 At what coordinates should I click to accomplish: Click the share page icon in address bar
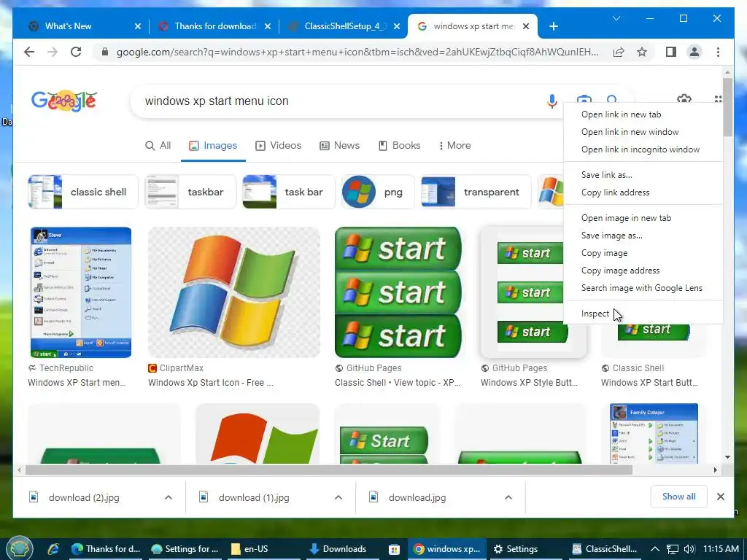click(619, 52)
